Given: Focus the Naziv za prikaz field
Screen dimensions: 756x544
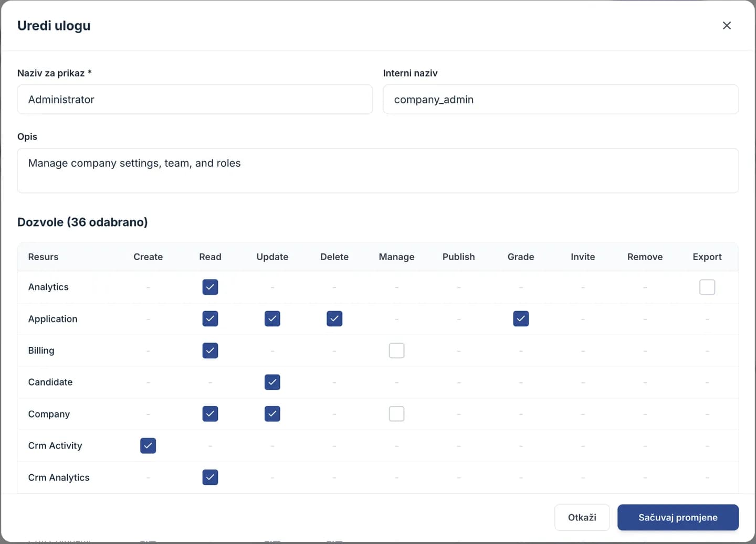Looking at the screenshot, I should (195, 100).
